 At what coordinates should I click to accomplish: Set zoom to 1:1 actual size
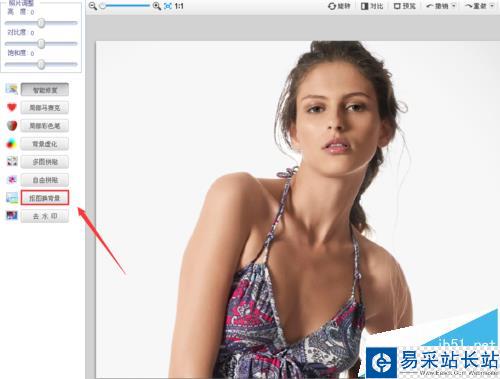[179, 6]
